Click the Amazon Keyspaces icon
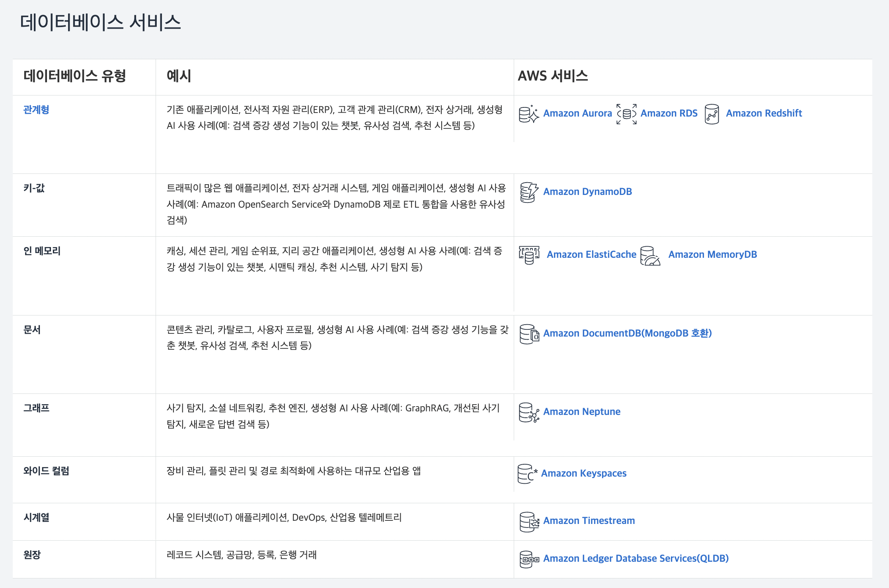 click(x=527, y=474)
